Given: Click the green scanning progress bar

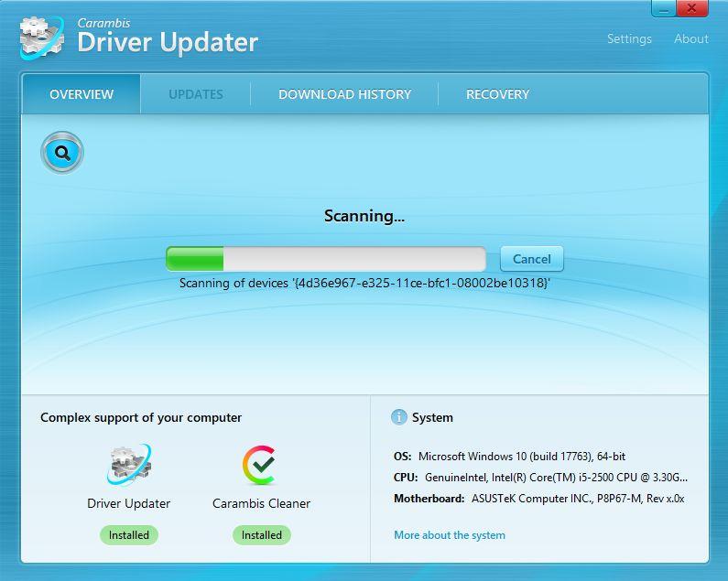Looking at the screenshot, I should [x=326, y=259].
